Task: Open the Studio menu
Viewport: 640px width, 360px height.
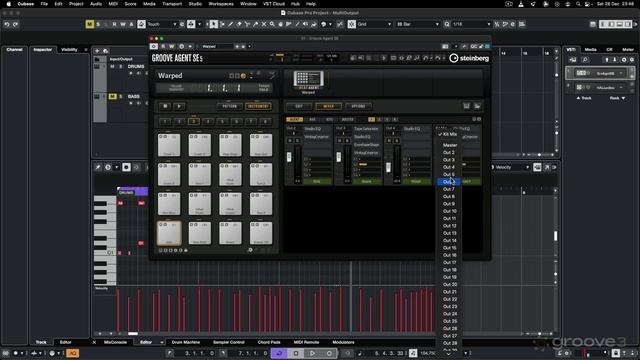Action: tap(195, 4)
